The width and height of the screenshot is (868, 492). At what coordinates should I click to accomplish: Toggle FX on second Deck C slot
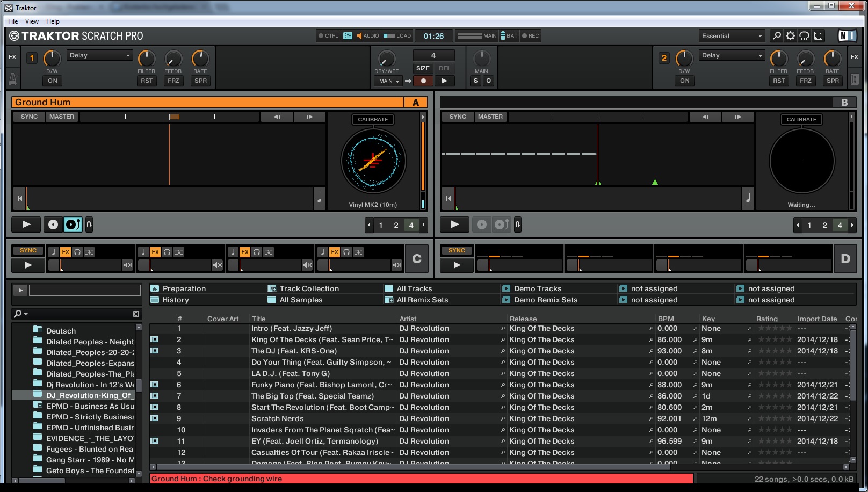tap(155, 252)
